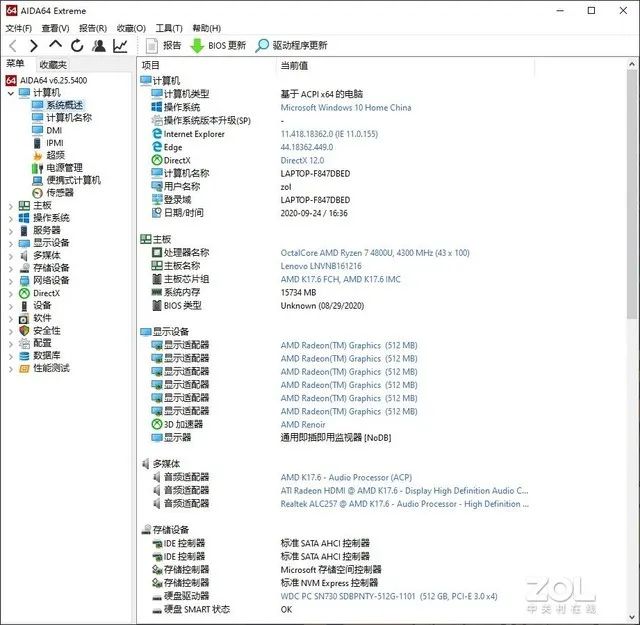640x625 pixels.
Task: Click the up-level arrow toolbar icon
Action: [x=56, y=45]
